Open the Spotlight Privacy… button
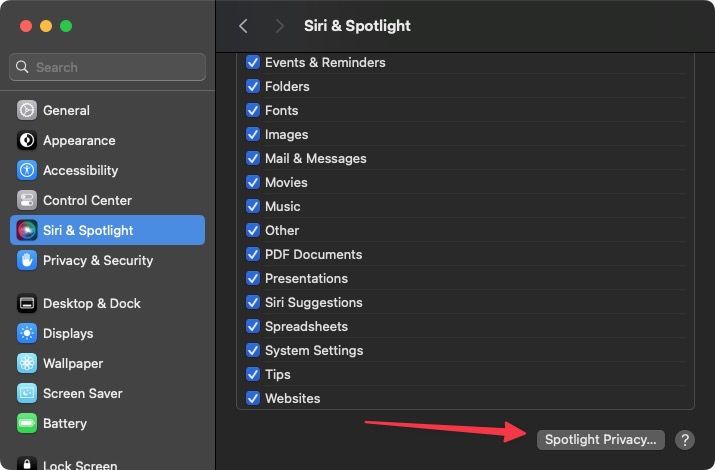 (601, 440)
